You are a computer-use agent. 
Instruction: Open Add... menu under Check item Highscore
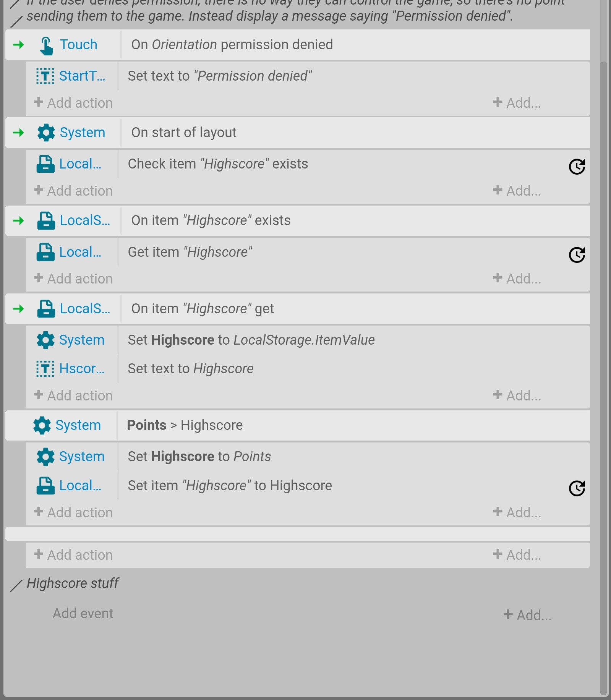tap(517, 190)
